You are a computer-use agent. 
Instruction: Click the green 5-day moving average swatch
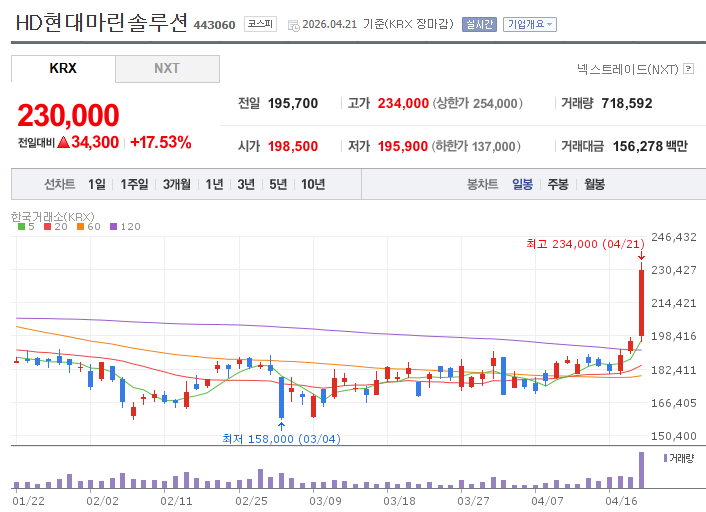pos(21,227)
